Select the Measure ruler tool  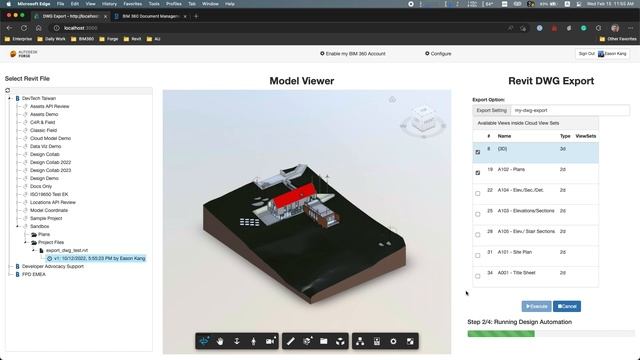coord(291,341)
